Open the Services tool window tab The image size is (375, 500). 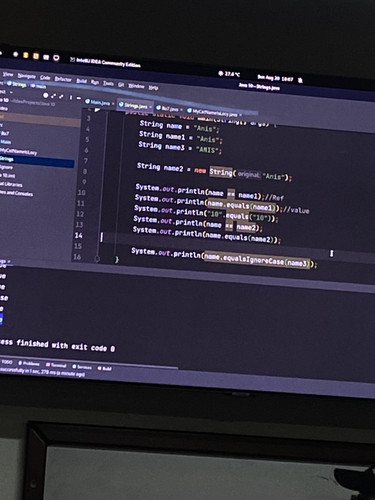[82, 367]
